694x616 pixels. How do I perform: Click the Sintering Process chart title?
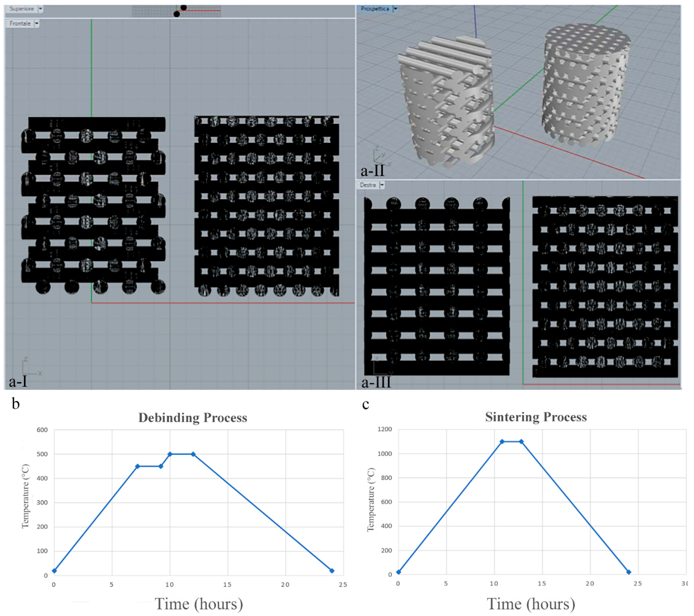click(x=536, y=417)
